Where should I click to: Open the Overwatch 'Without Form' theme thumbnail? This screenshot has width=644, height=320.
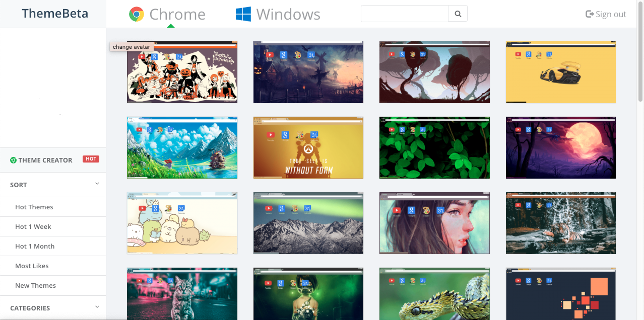[x=308, y=148]
